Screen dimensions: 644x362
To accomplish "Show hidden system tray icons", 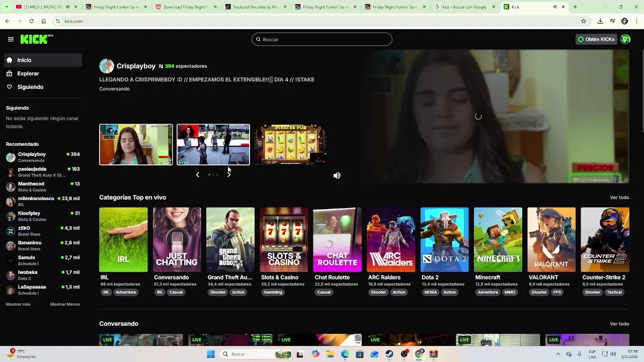I will (x=558, y=354).
